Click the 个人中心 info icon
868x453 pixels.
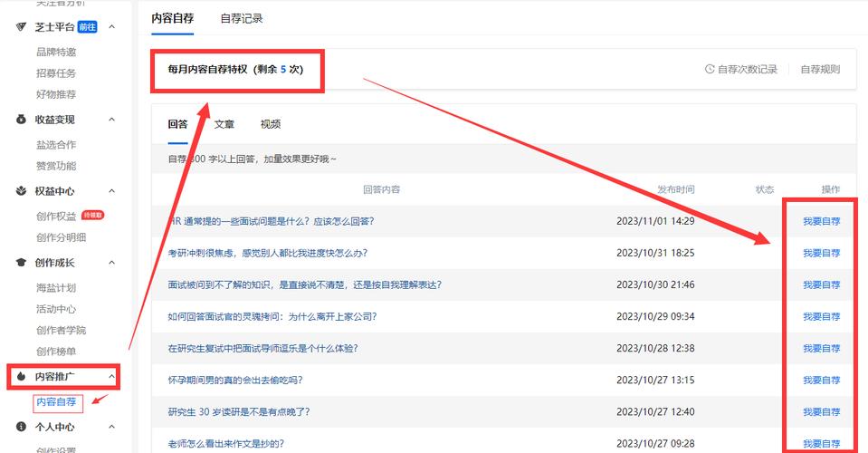click(x=21, y=427)
